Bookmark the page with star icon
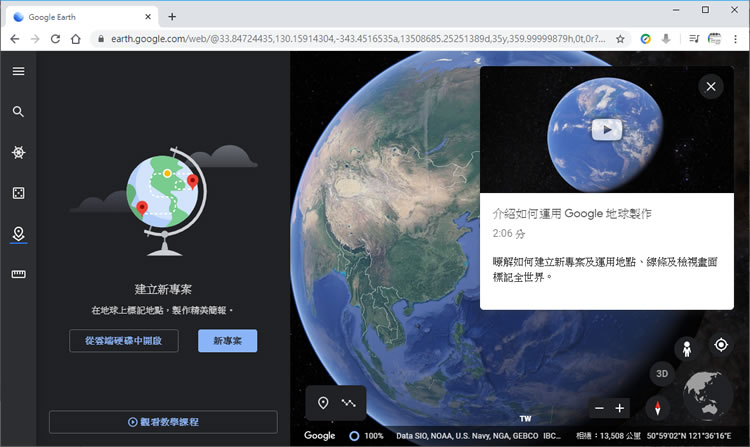Viewport: 750px width, 447px height. [620, 39]
